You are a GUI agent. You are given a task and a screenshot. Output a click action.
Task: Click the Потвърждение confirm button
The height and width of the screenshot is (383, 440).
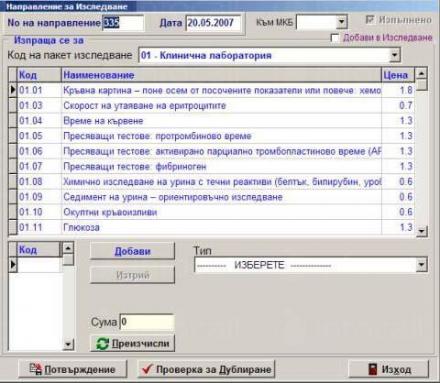pyautogui.click(x=73, y=369)
